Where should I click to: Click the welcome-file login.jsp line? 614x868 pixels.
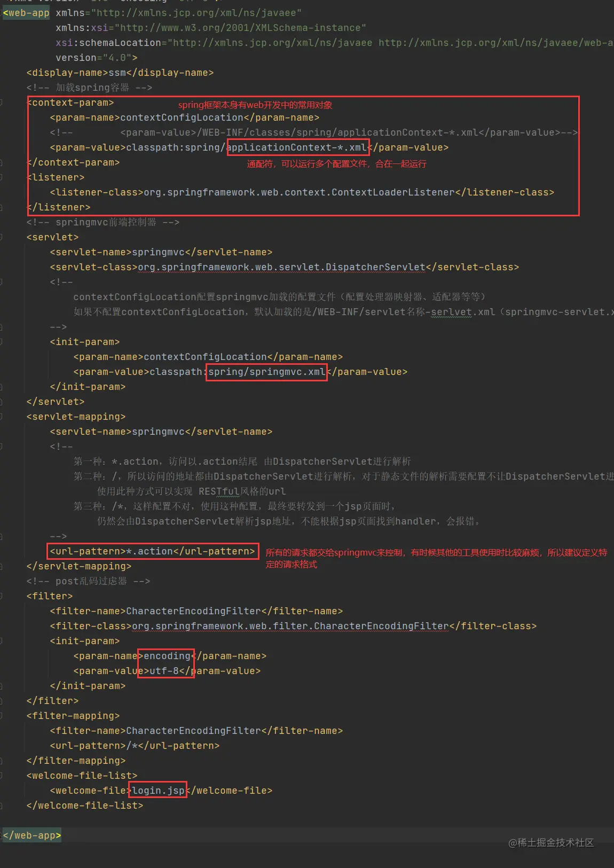tap(161, 791)
